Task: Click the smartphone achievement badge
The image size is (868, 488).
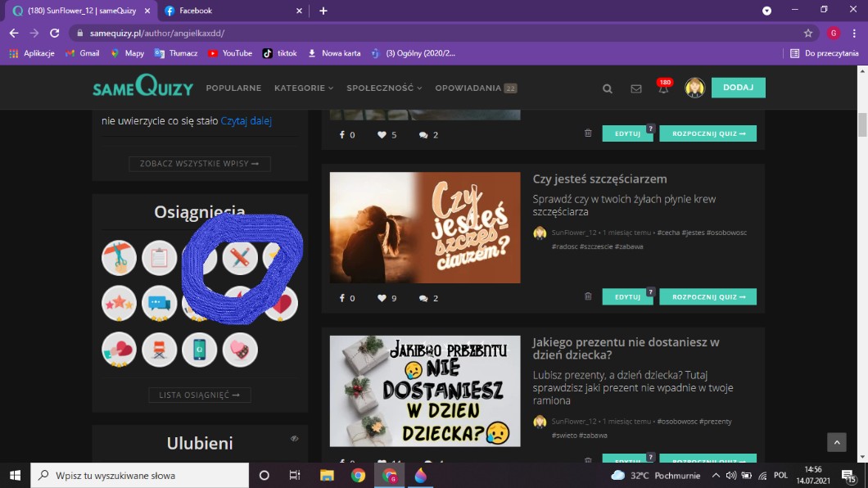Action: point(199,350)
